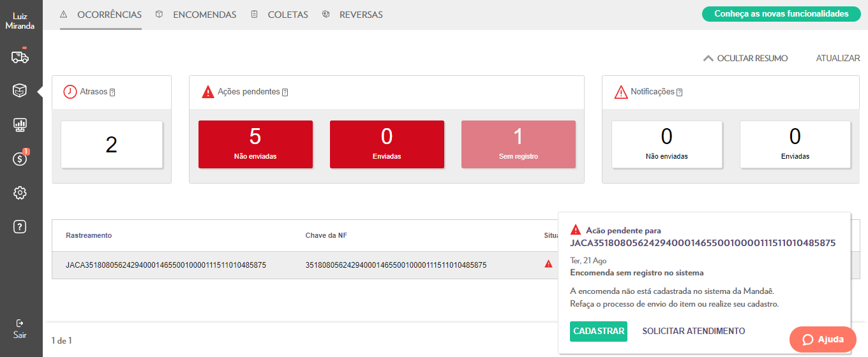This screenshot has width=868, height=357.
Task: Switch to the COLETAS tab
Action: (x=287, y=15)
